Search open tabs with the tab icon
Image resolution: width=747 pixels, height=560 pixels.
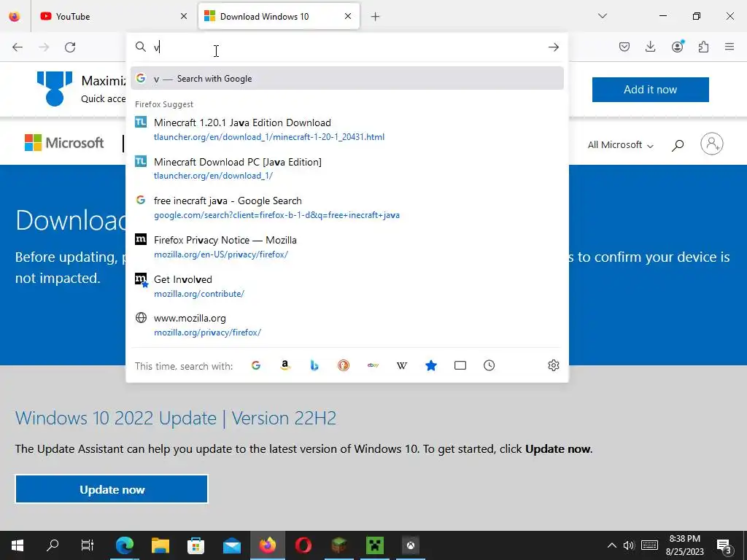pos(460,365)
